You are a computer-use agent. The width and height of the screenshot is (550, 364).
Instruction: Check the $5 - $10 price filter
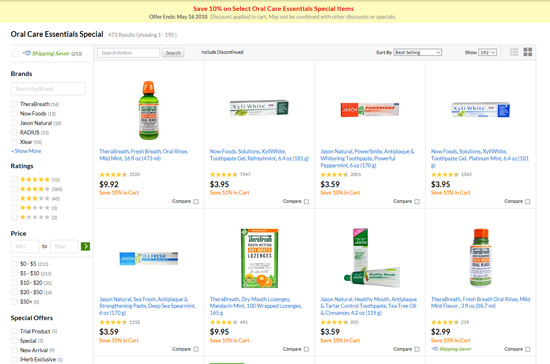14,273
